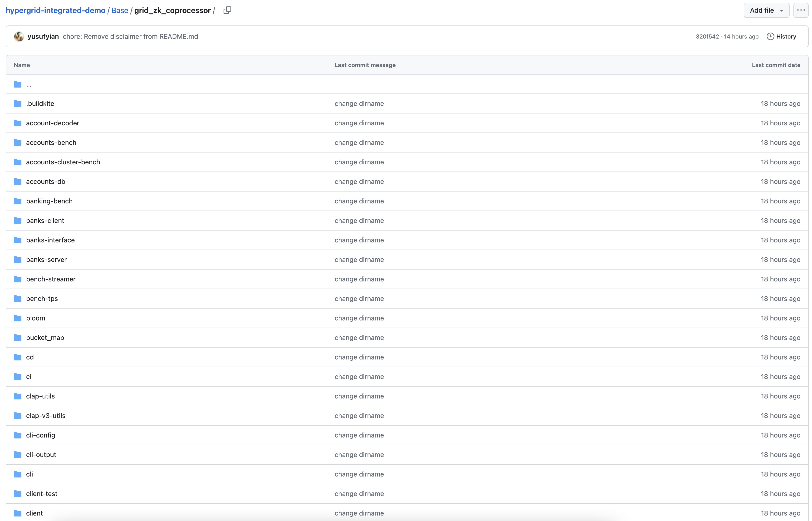Viewport: 812px width, 521px height.
Task: Click the folder icon beside bloom
Action: (18, 318)
